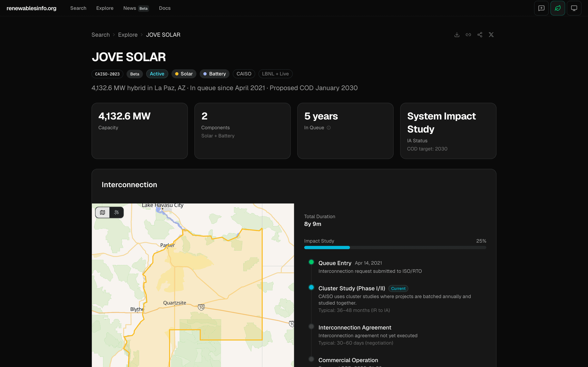Select the Queue Entry timeline marker
Viewport: 588px width, 367px height.
click(x=311, y=262)
